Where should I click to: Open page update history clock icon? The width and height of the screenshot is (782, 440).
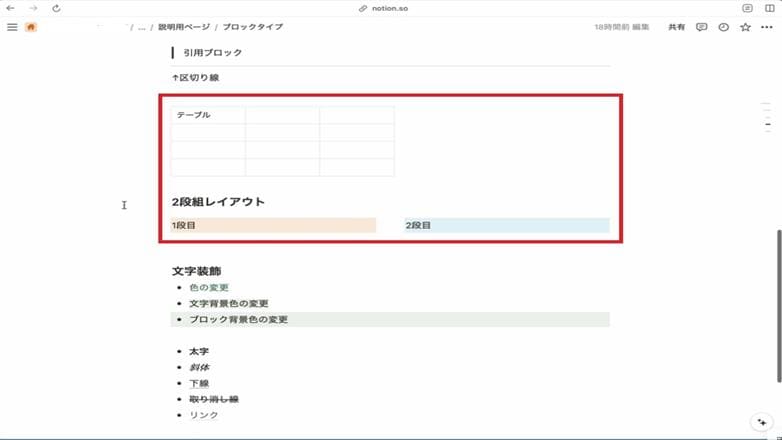point(723,27)
